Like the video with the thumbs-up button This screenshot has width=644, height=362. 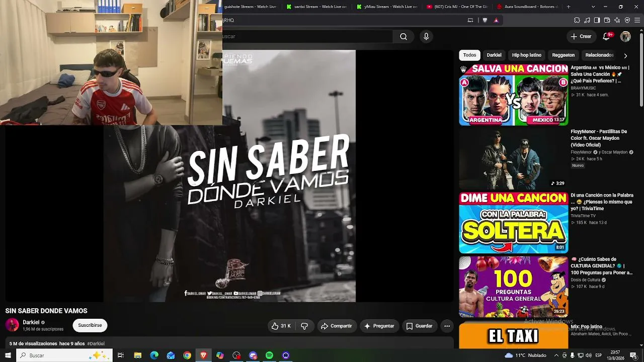(x=281, y=326)
